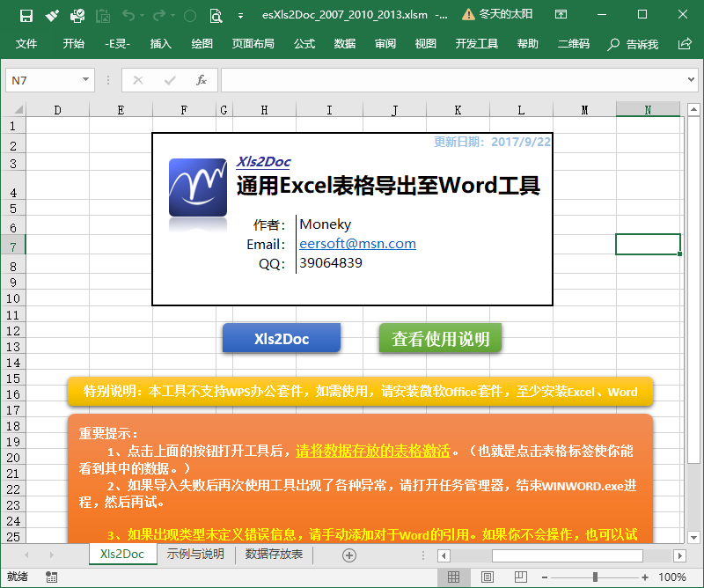Viewport: 704px width, 588px height.
Task: Click the underlined 请将数据存放的表格激活 text
Action: click(372, 451)
